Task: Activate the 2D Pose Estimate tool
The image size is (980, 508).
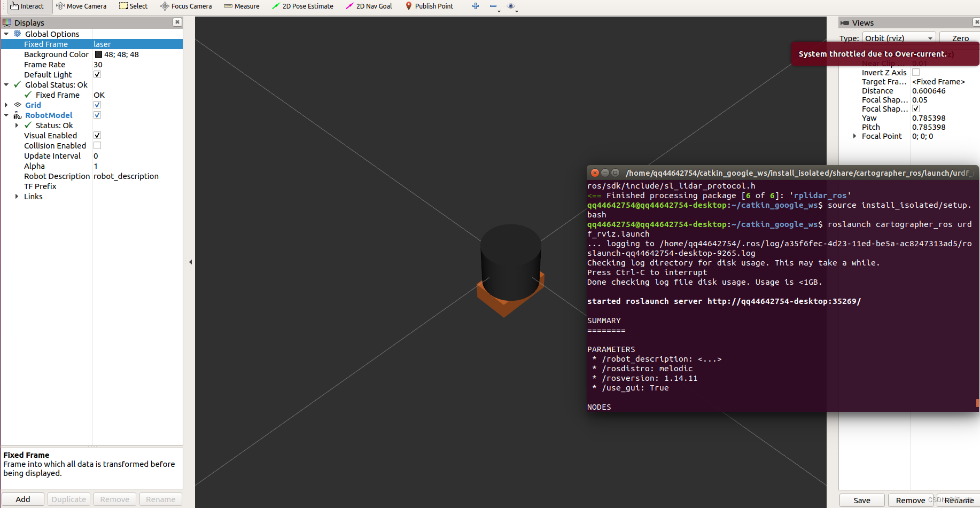Action: coord(302,6)
